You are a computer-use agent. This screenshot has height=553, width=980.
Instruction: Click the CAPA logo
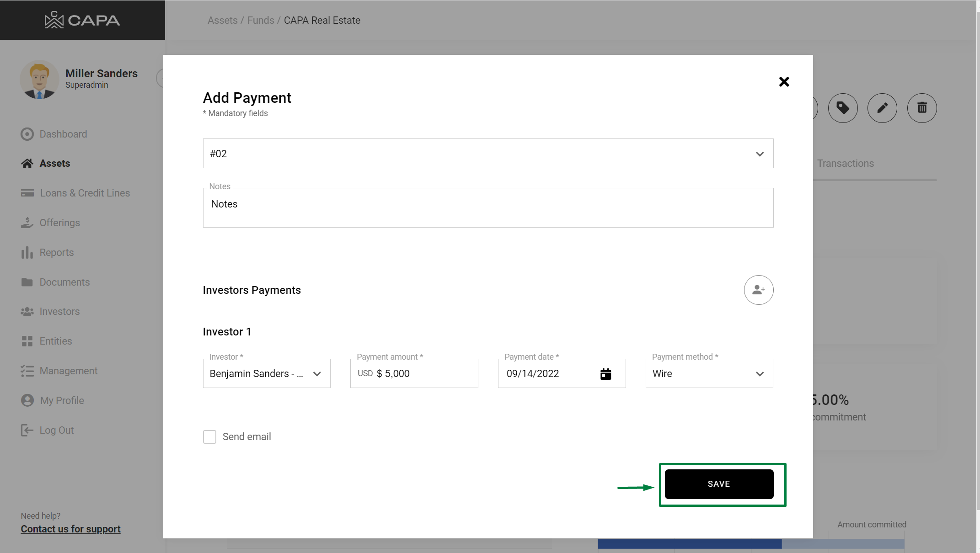coord(82,20)
